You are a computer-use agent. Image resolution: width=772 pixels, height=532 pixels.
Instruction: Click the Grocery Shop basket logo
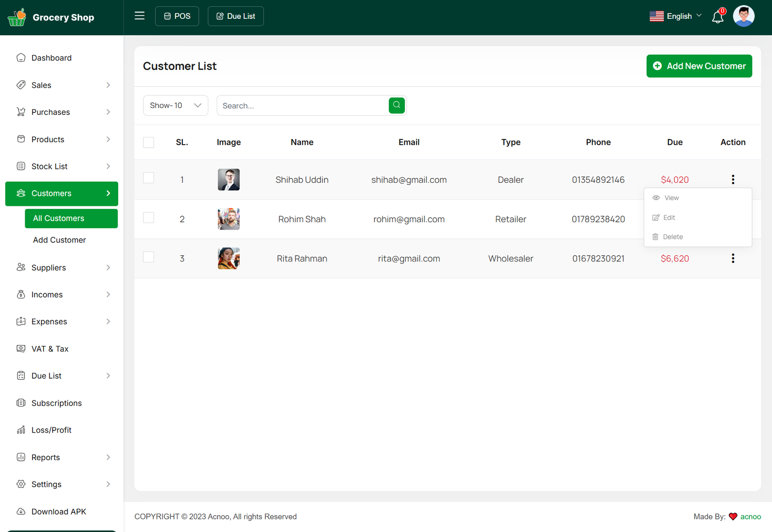tap(17, 17)
